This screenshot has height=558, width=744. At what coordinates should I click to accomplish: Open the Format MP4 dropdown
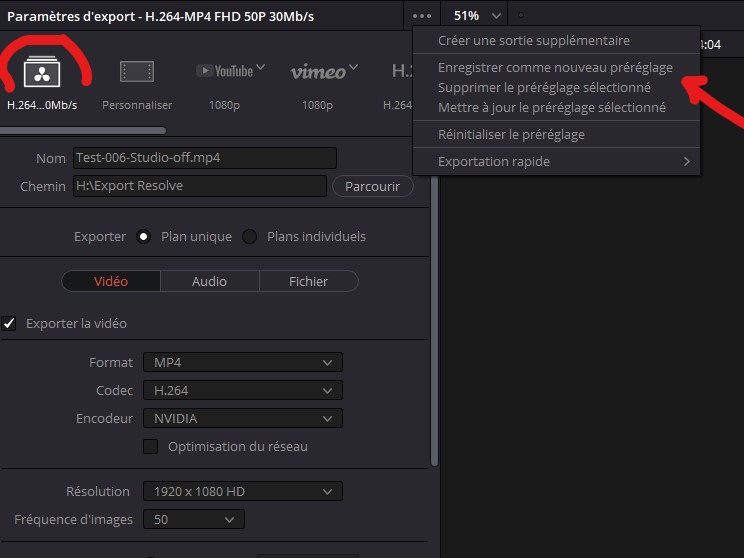point(242,362)
